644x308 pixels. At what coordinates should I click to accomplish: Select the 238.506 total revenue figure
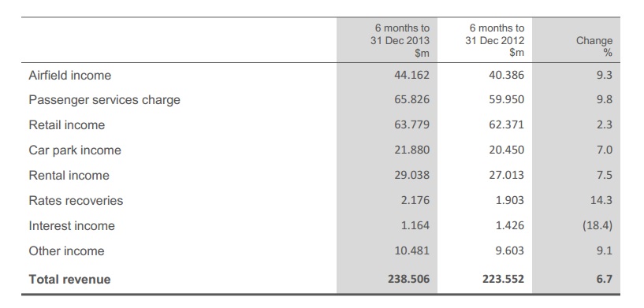[x=408, y=280]
